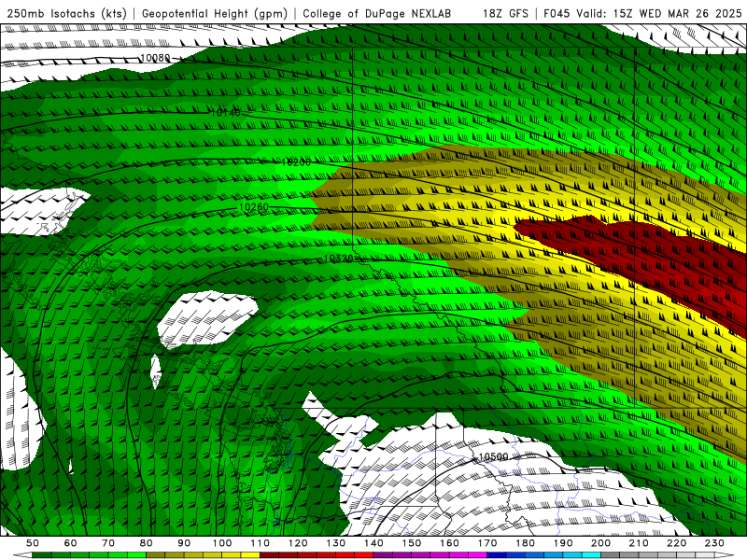Screen dimensions: 747x560
Task: Select the olive swatch directly below 80
Action: pos(156,555)
